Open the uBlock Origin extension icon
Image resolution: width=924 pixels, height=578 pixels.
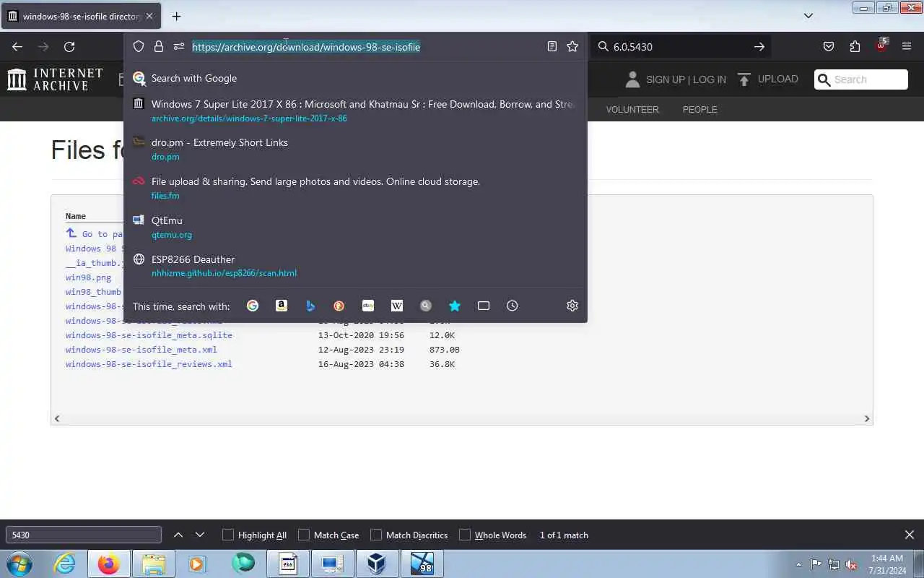point(881,46)
